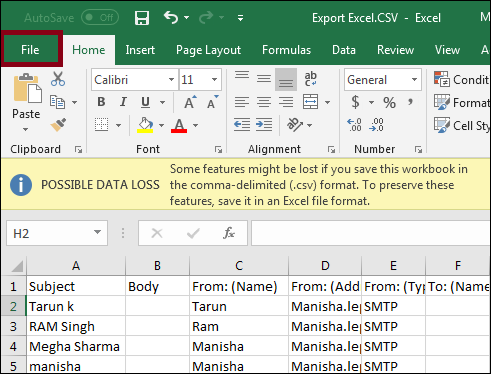
Task: Open Font settings dialog launcher
Action: (x=218, y=150)
